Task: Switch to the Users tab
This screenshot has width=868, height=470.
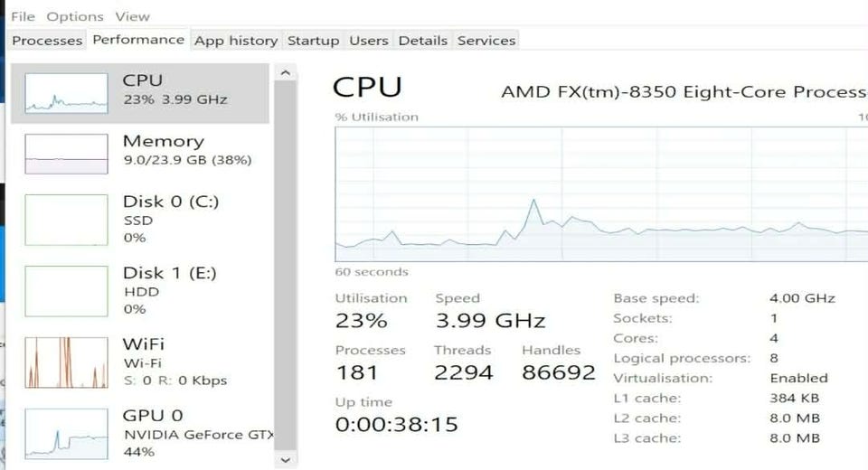Action: [x=369, y=41]
